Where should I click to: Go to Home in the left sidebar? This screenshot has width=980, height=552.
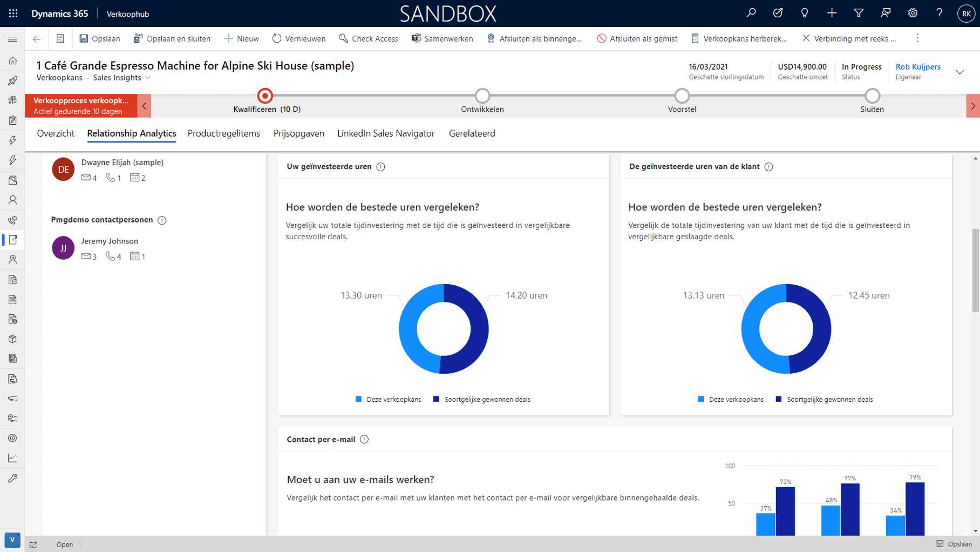(x=13, y=61)
